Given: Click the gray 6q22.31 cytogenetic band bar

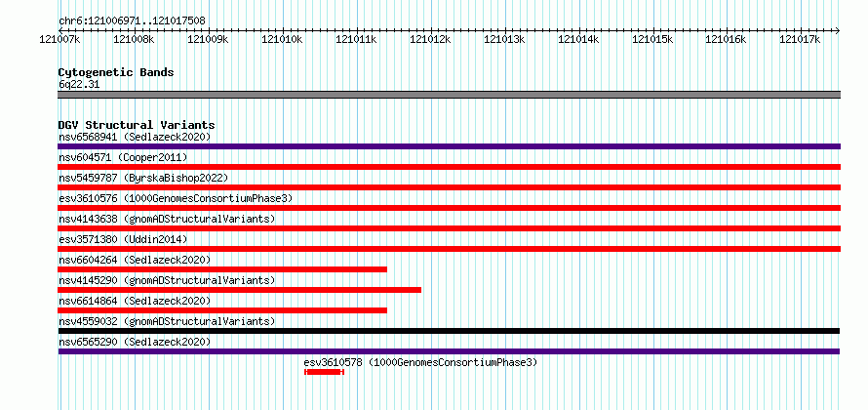Looking at the screenshot, I should point(449,95).
